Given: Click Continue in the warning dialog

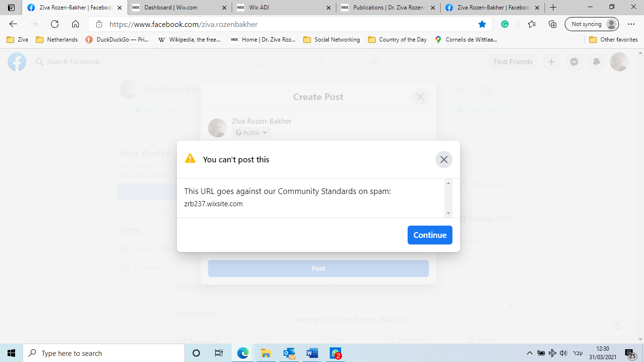Looking at the screenshot, I should [429, 235].
